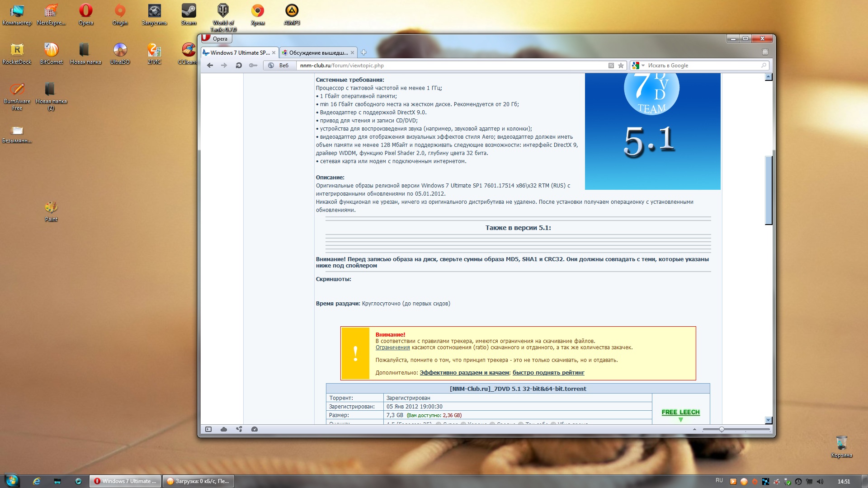
Task: Switch to the 'Обсуждение вышедш...' tab
Action: [318, 52]
